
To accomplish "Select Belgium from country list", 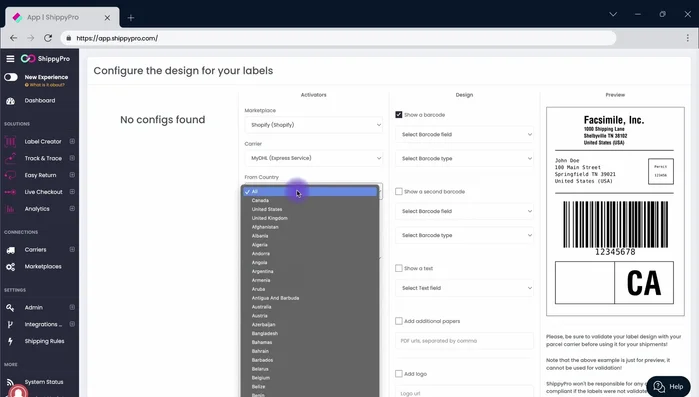I will tap(310, 378).
